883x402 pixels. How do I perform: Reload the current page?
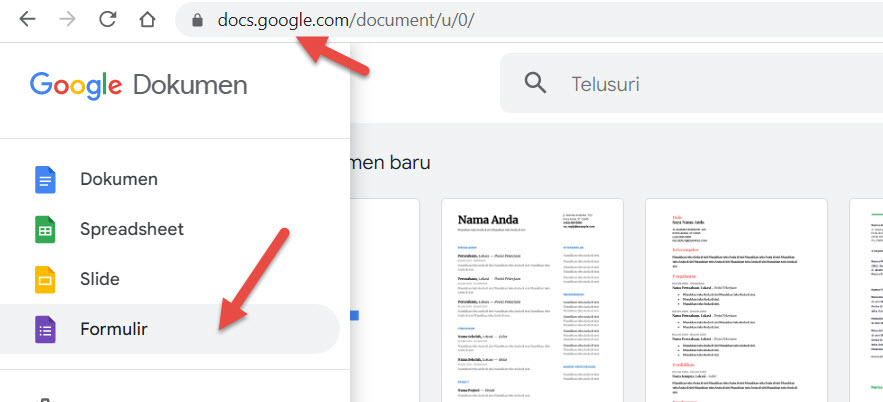coord(108,19)
